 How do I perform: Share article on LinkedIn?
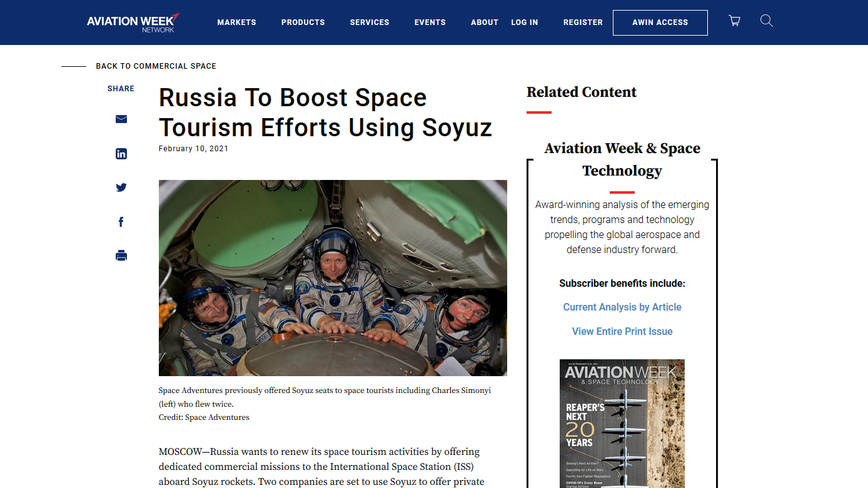[121, 154]
